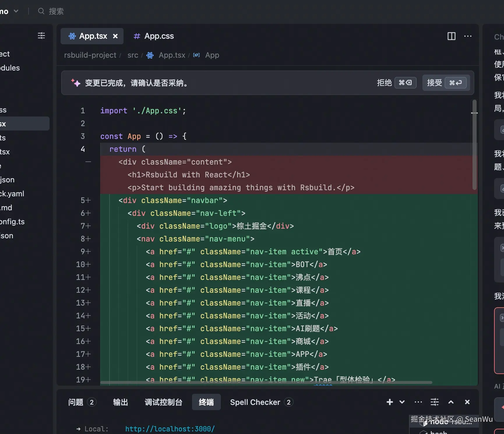This screenshot has height=434, width=504.
Task: Click the import './App.css' line
Action: (x=143, y=111)
